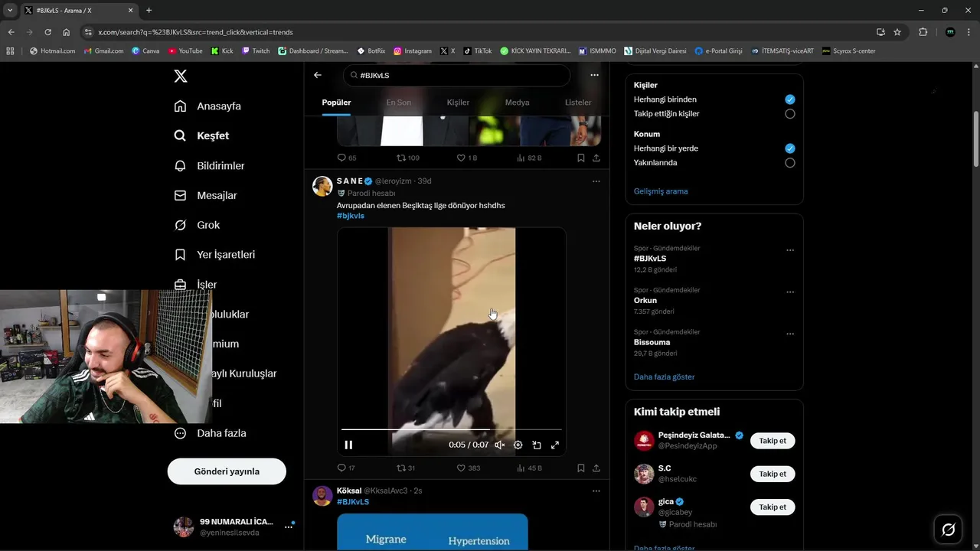
Task: Seek on the video progress bar
Action: pyautogui.click(x=452, y=429)
